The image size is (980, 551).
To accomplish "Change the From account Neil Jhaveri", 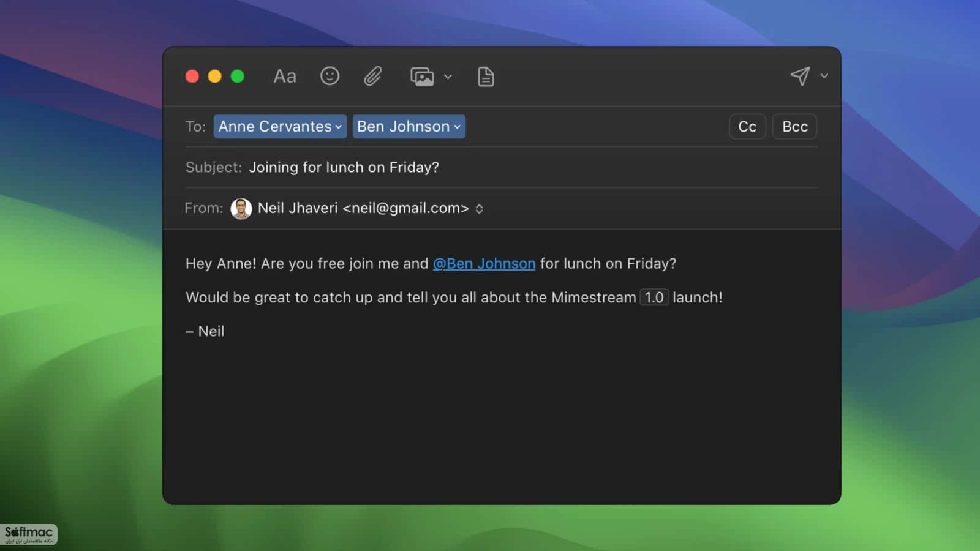I will coord(371,208).
